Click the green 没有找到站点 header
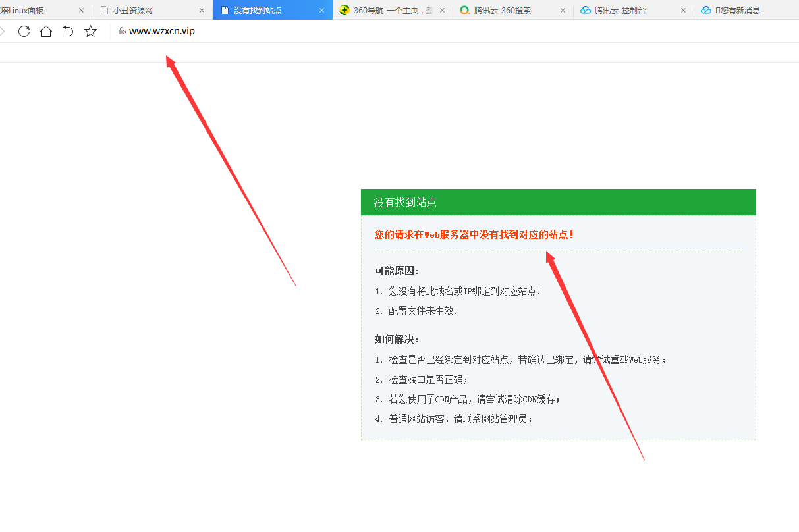 [559, 202]
